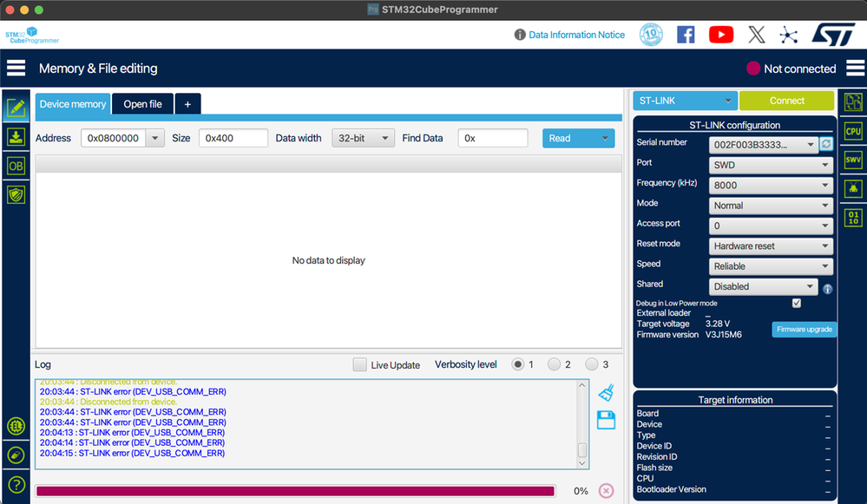Click the log scroll down arrow
This screenshot has width=867, height=504.
582,463
